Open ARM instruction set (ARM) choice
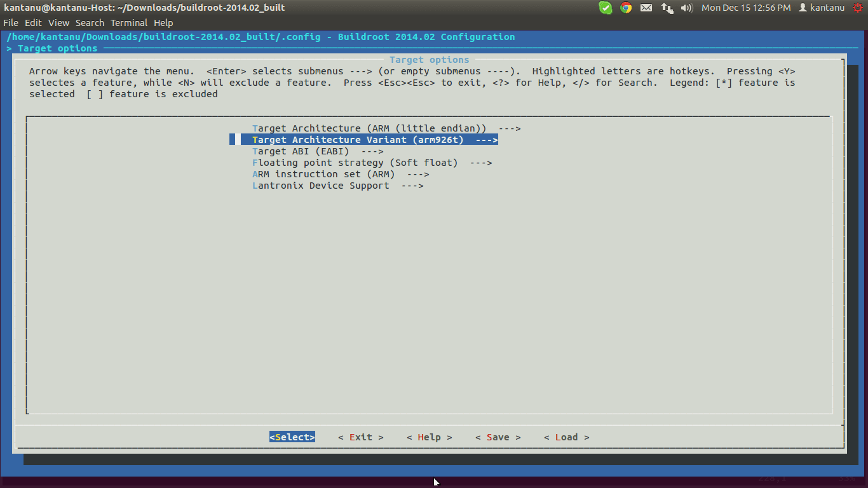The width and height of the screenshot is (868, 488). coord(340,174)
